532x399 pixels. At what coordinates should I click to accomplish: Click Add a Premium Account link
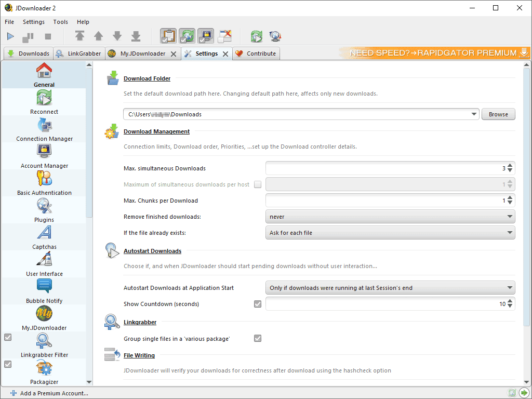pos(49,393)
